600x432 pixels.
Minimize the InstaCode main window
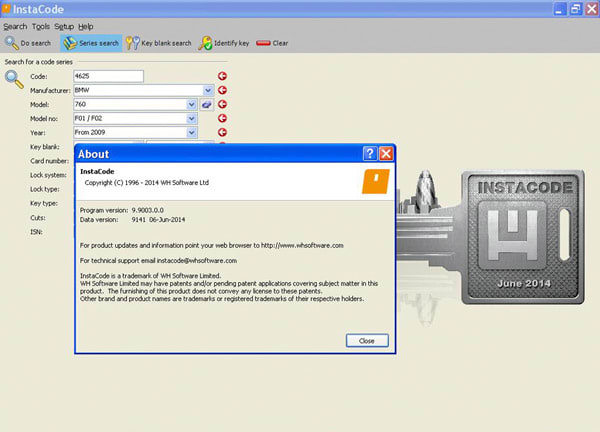click(x=559, y=9)
